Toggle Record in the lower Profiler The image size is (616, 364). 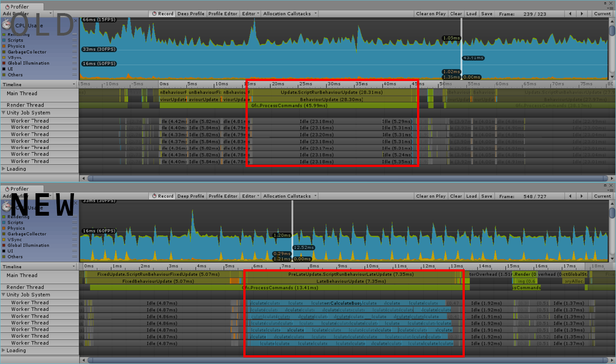point(163,196)
